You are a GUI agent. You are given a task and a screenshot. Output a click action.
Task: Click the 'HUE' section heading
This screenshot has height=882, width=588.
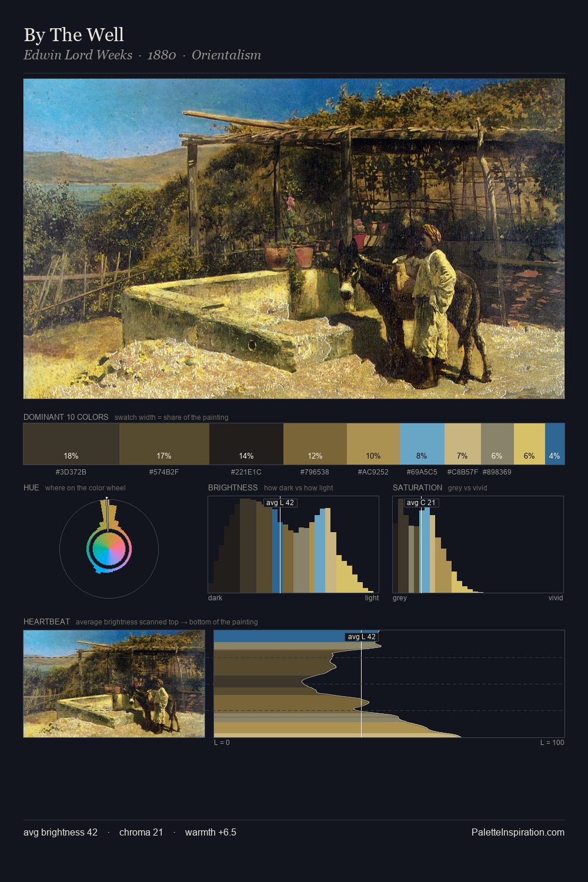point(31,487)
